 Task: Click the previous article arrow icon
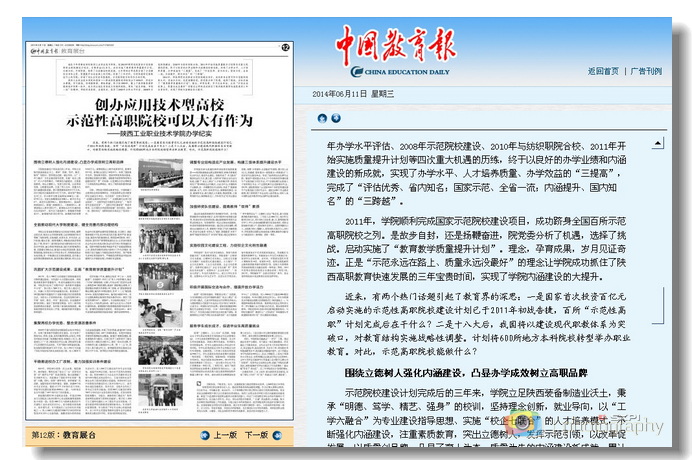point(321,119)
